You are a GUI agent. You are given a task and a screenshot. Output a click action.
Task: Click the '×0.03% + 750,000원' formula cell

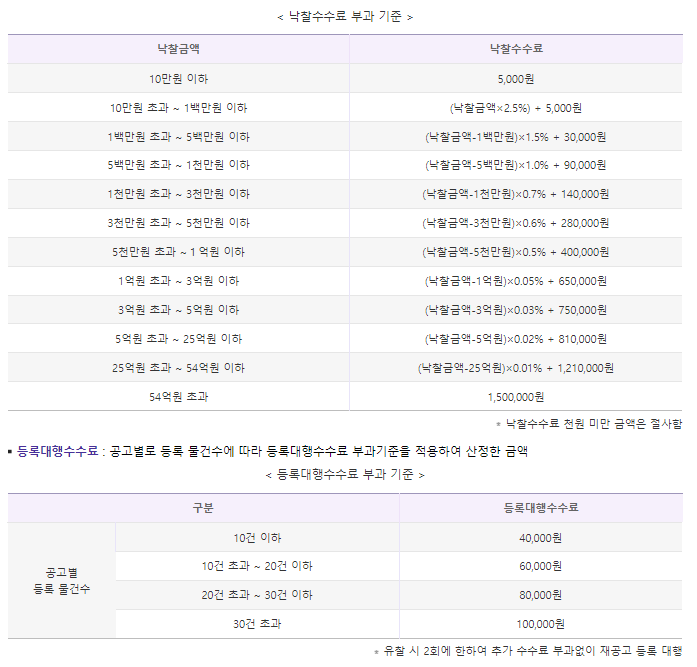[516, 310]
